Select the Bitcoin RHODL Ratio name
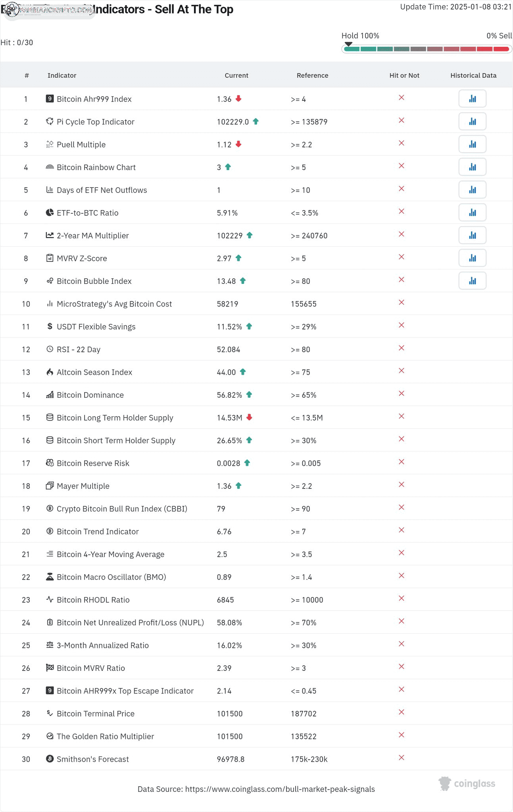Viewport: 513px width, 812px height. pos(93,599)
